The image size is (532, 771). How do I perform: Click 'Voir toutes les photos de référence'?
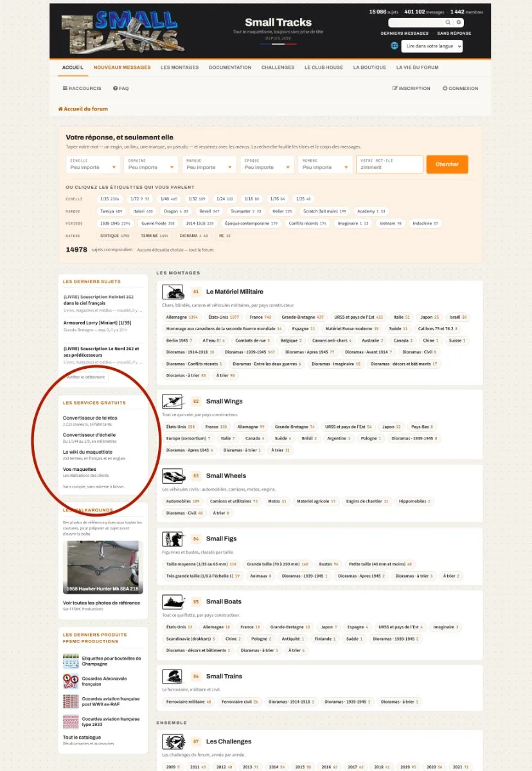click(102, 603)
